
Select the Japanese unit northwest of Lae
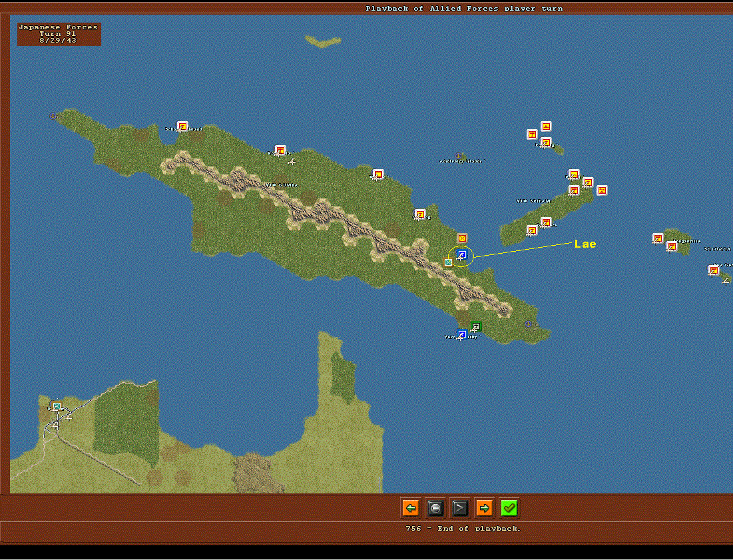click(x=420, y=214)
